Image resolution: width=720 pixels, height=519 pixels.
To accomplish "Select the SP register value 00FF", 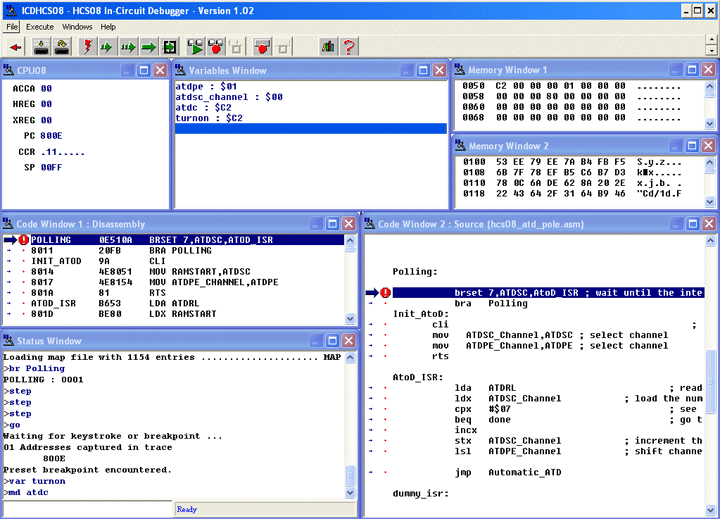I will tap(51, 168).
